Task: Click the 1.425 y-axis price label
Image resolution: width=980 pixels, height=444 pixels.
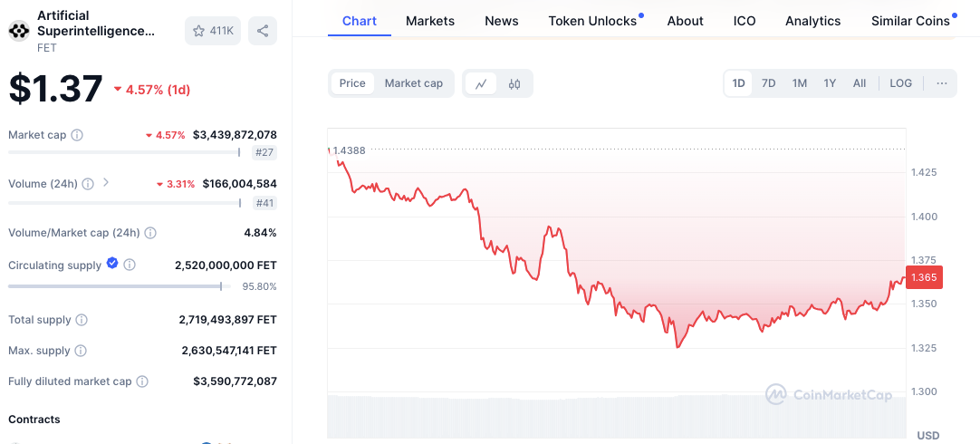Action: tap(924, 172)
